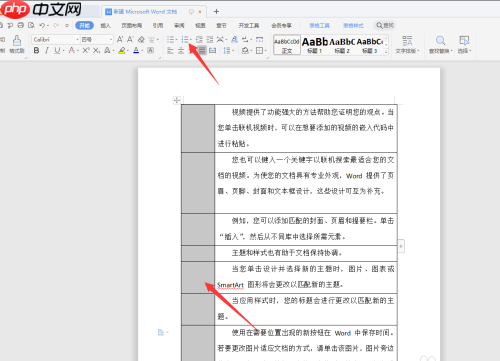Expand bullet list style dropdown arrow
The height and width of the screenshot is (361, 500).
click(x=176, y=40)
